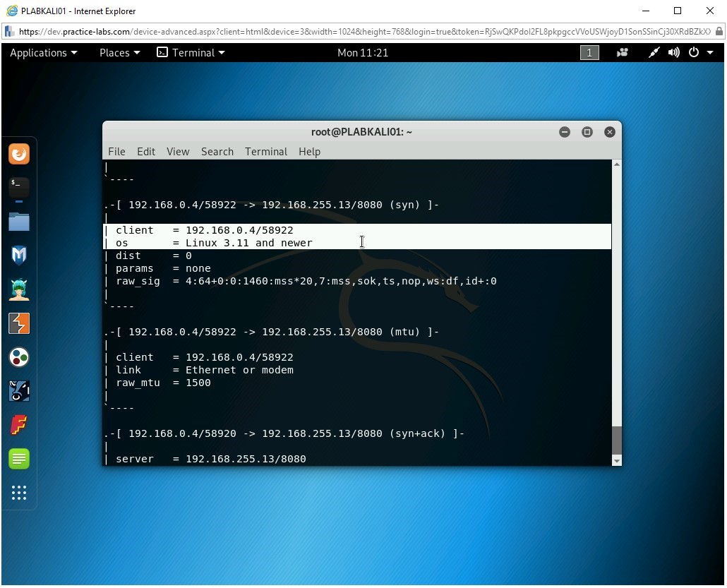The height and width of the screenshot is (588, 727).
Task: Launch the Faraday icon from the dock
Action: 19,424
